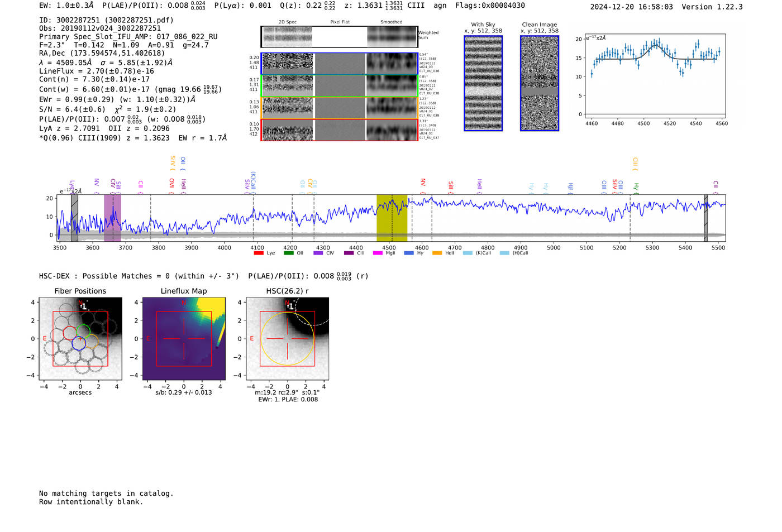Click the 2D Spec column heading
The width and height of the screenshot is (782, 532).
288,22
